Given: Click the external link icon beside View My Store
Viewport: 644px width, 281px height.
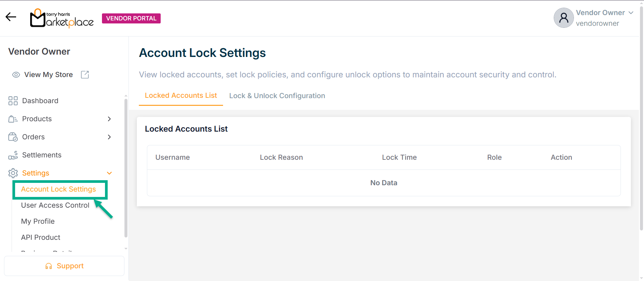Looking at the screenshot, I should (85, 75).
